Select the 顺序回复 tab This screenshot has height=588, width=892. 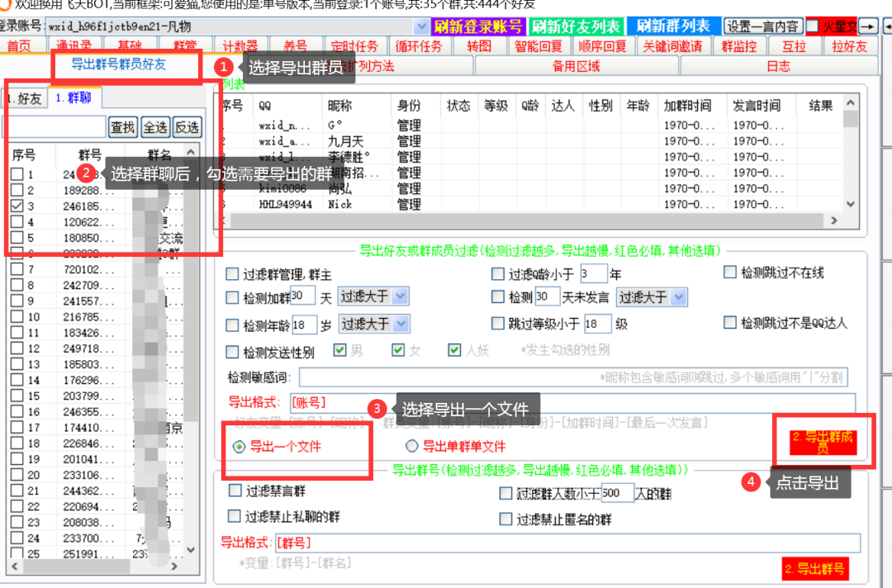602,46
